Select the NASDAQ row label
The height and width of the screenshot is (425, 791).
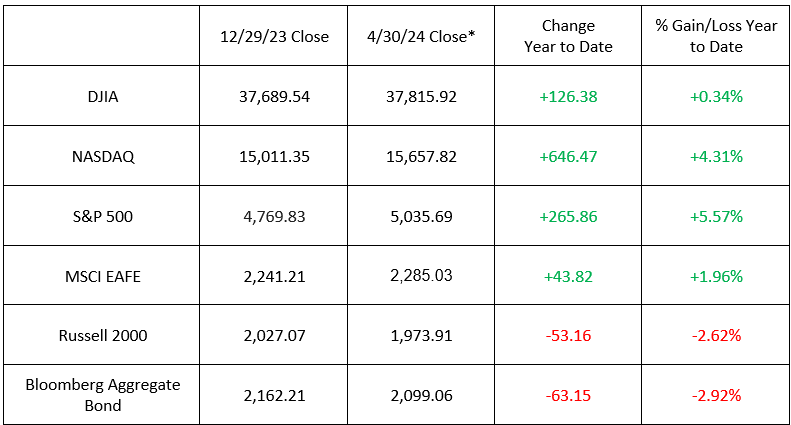[x=102, y=156]
